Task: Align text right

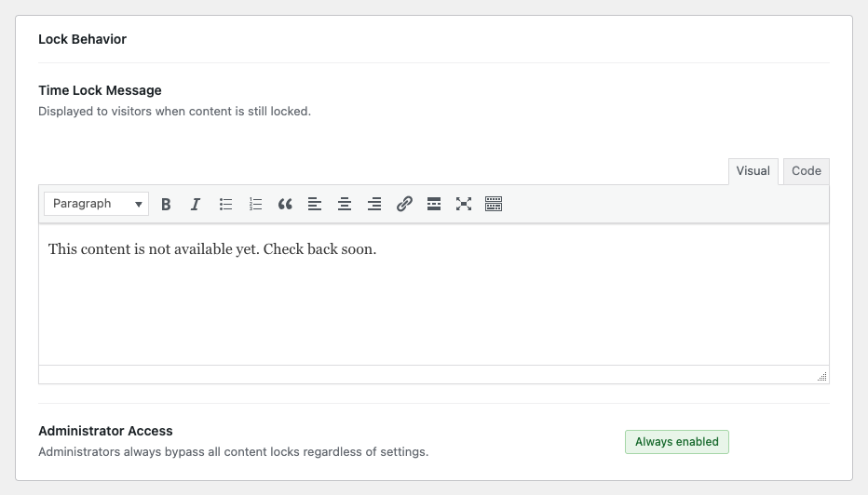Action: click(374, 204)
